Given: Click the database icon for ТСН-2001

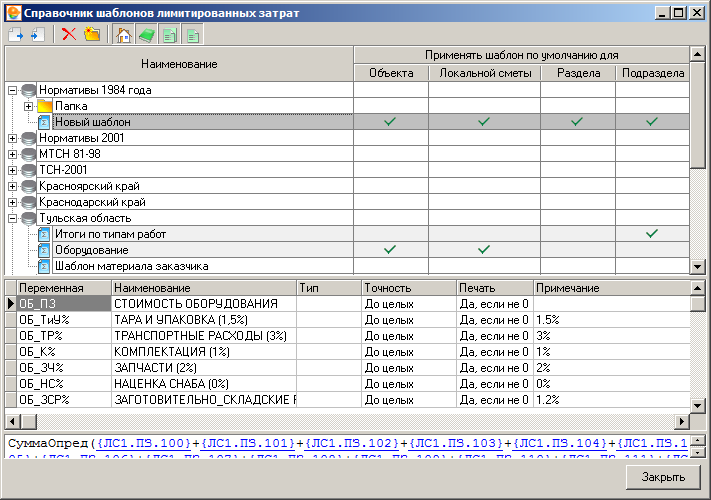Looking at the screenshot, I should click(29, 170).
